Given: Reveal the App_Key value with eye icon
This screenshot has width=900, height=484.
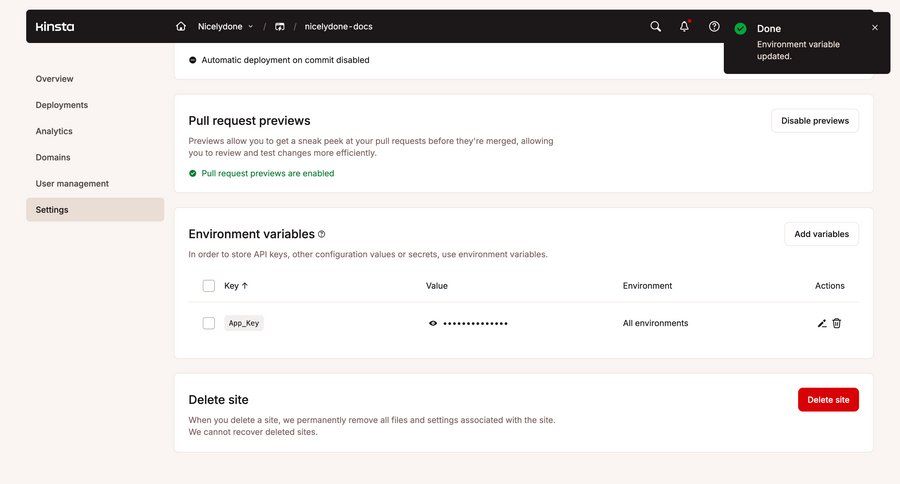Looking at the screenshot, I should click(x=433, y=323).
